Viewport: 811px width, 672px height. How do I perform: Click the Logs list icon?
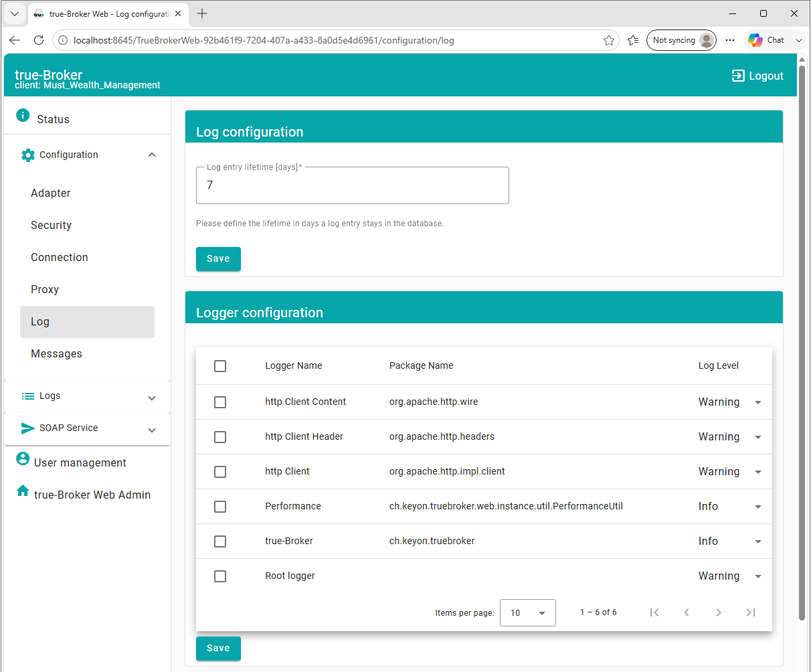[x=28, y=396]
